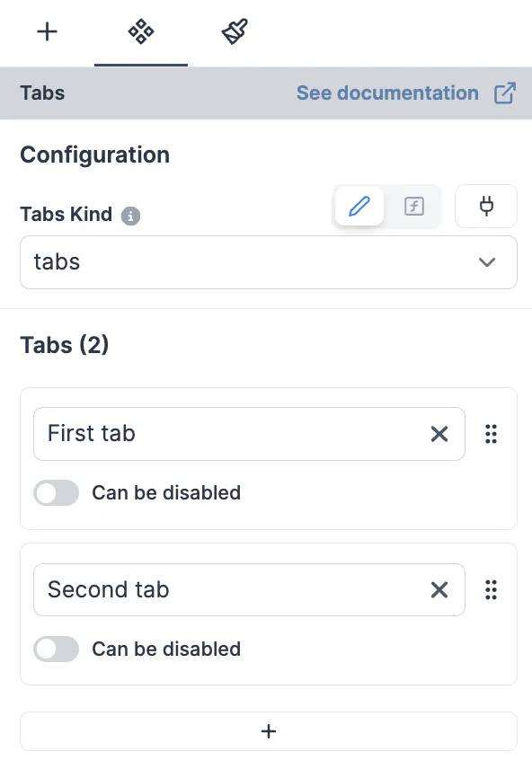Enable Can be disabled for First tab

point(56,492)
